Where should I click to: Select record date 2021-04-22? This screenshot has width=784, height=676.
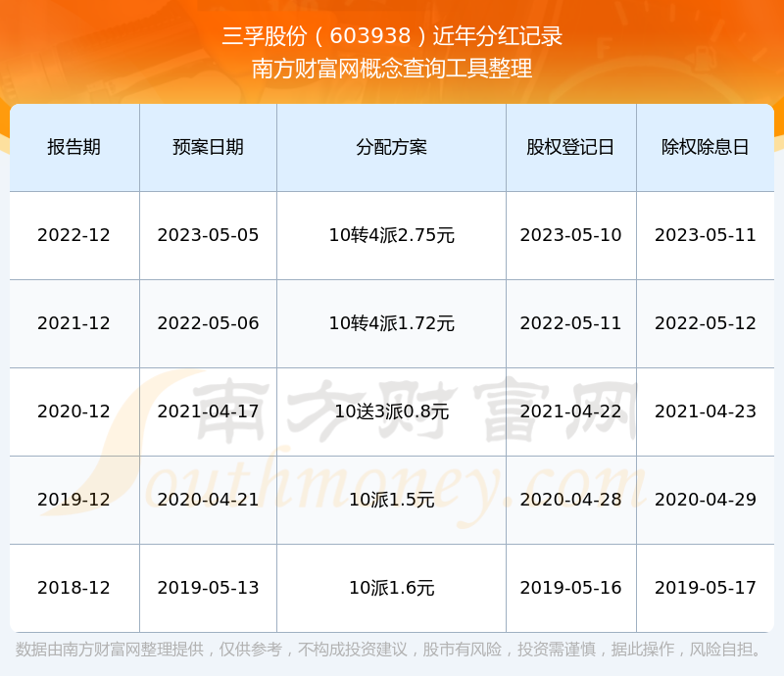(x=570, y=411)
